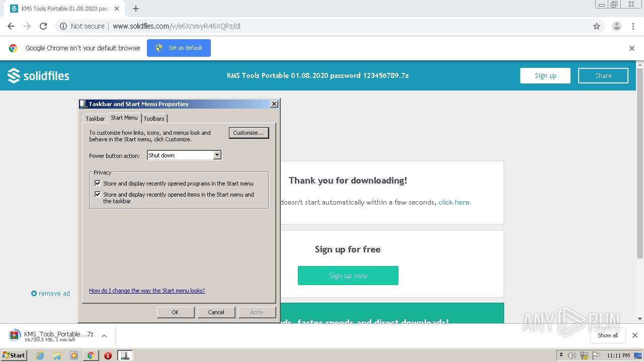Viewport: 644px width, 362px height.
Task: Close the downloads shelf
Action: coord(635,335)
